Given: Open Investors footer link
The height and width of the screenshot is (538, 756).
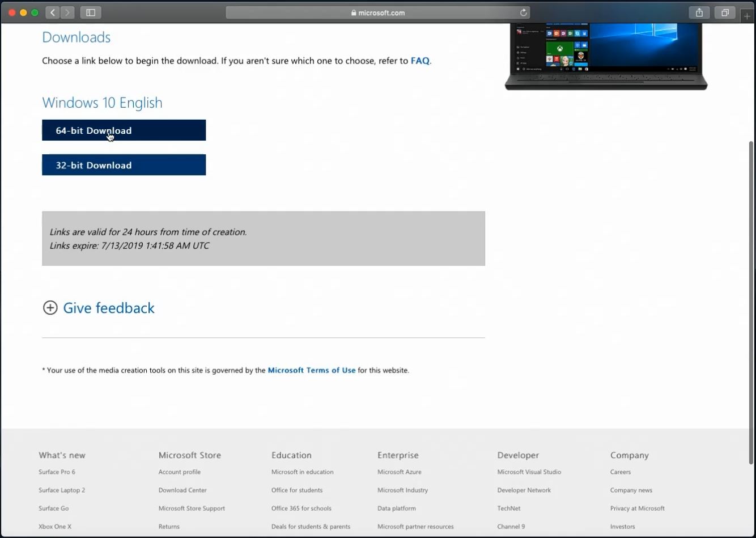Looking at the screenshot, I should [623, 526].
